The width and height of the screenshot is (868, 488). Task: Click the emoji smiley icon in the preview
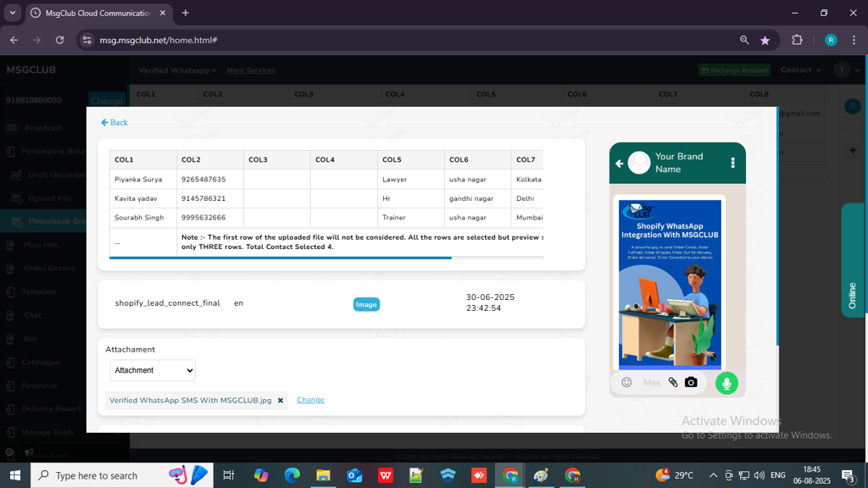626,382
